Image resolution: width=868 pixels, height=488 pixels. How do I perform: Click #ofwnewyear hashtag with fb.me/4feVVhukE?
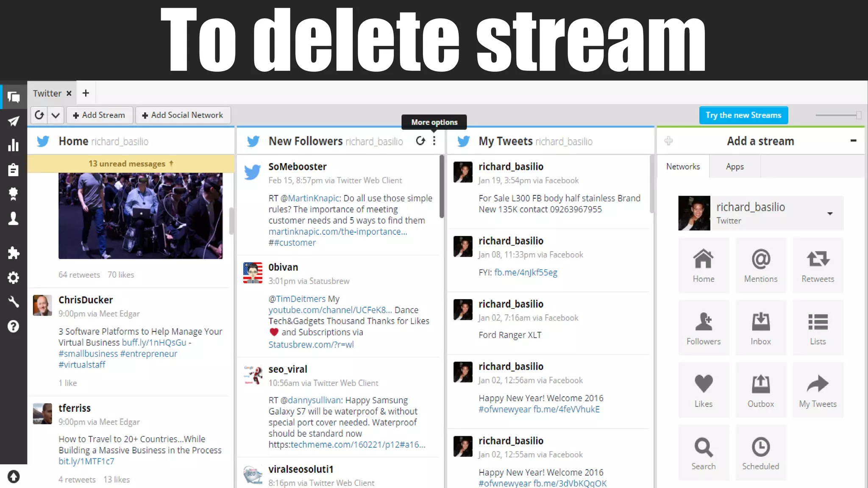[505, 409]
